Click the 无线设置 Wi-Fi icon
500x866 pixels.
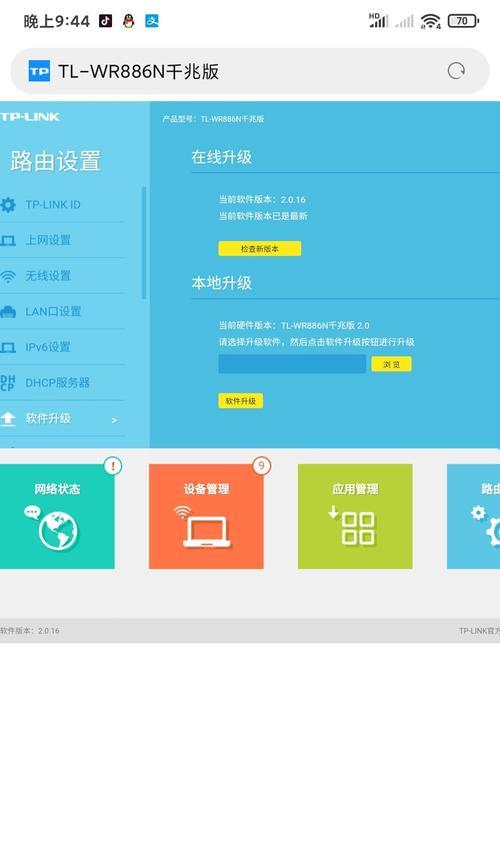(x=8, y=276)
